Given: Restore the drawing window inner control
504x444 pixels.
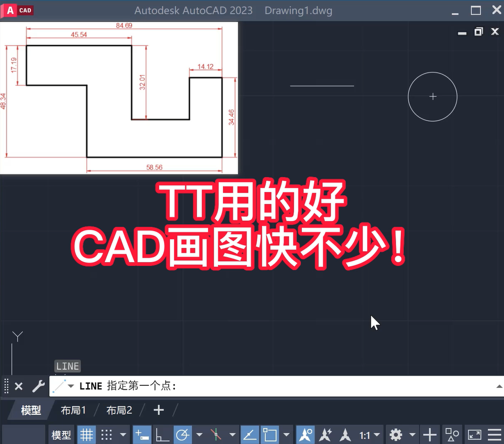Looking at the screenshot, I should click(x=479, y=31).
